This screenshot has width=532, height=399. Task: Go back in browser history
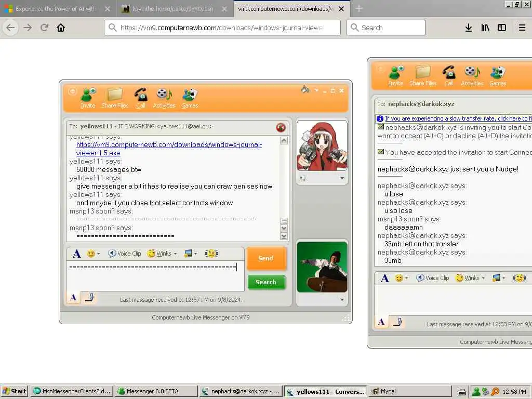10,28
